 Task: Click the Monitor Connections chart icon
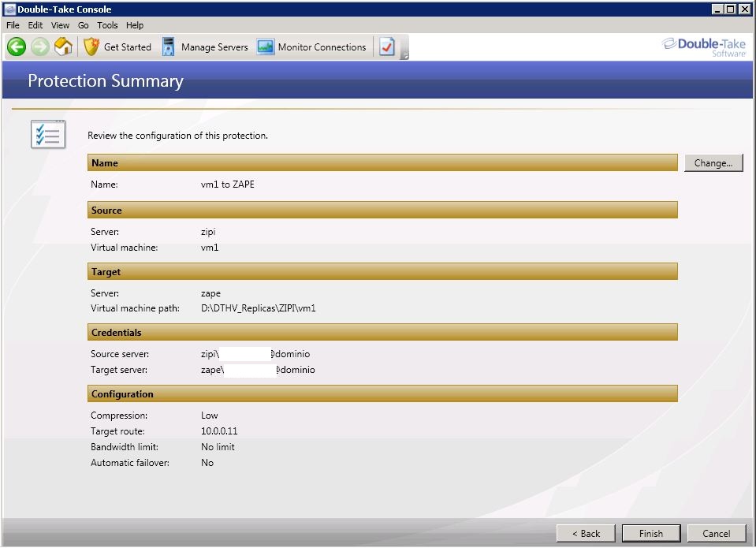click(265, 47)
